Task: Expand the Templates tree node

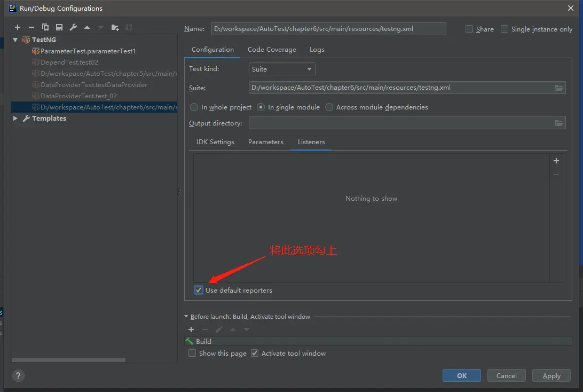Action: point(15,118)
